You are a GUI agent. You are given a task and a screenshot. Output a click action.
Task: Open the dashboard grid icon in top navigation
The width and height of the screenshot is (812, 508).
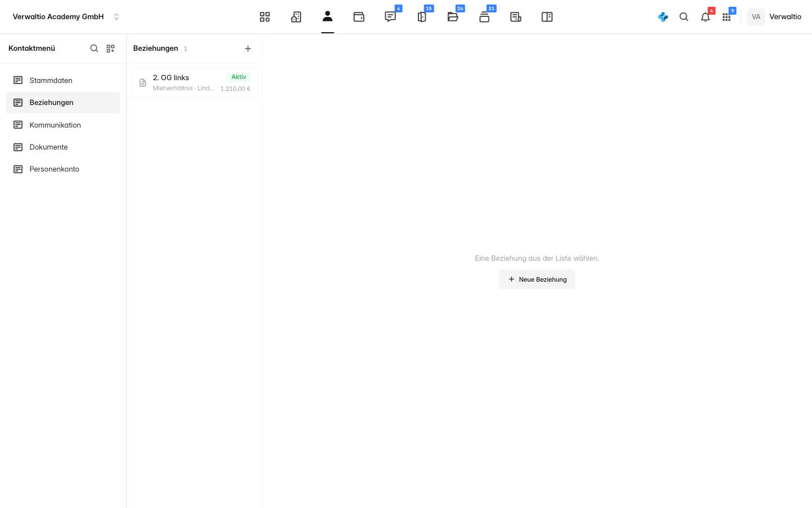click(x=264, y=17)
